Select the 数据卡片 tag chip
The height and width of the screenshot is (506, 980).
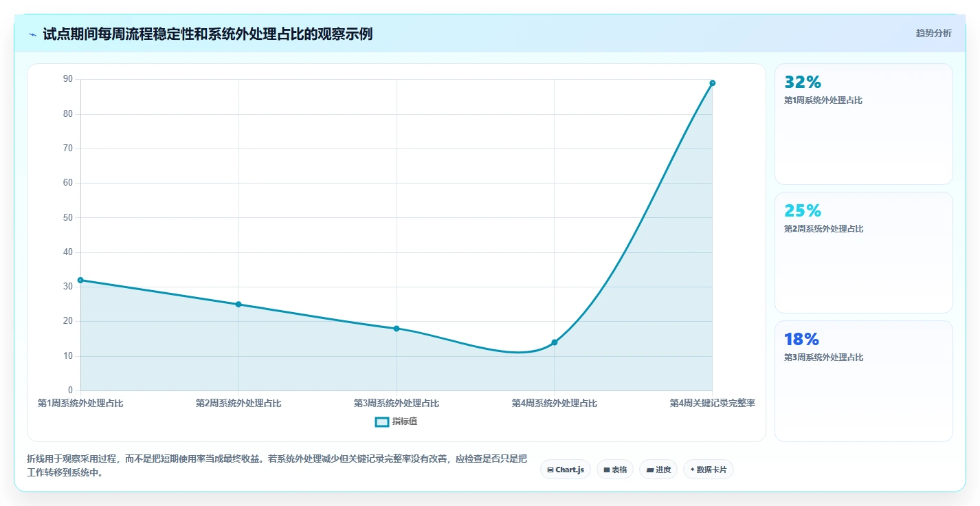708,470
